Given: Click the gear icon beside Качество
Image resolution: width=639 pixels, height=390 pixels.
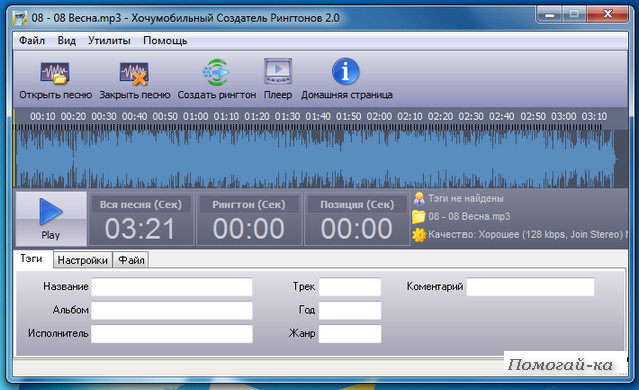Looking at the screenshot, I should (x=419, y=235).
